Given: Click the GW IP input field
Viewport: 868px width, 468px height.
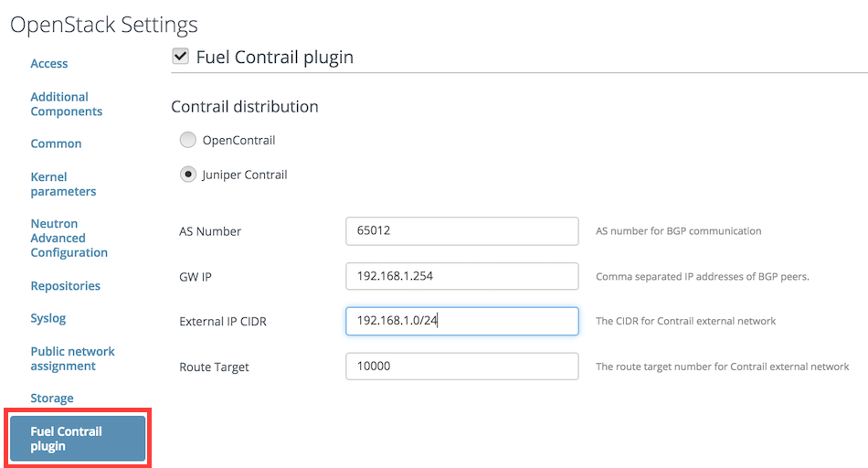Looking at the screenshot, I should tap(462, 276).
